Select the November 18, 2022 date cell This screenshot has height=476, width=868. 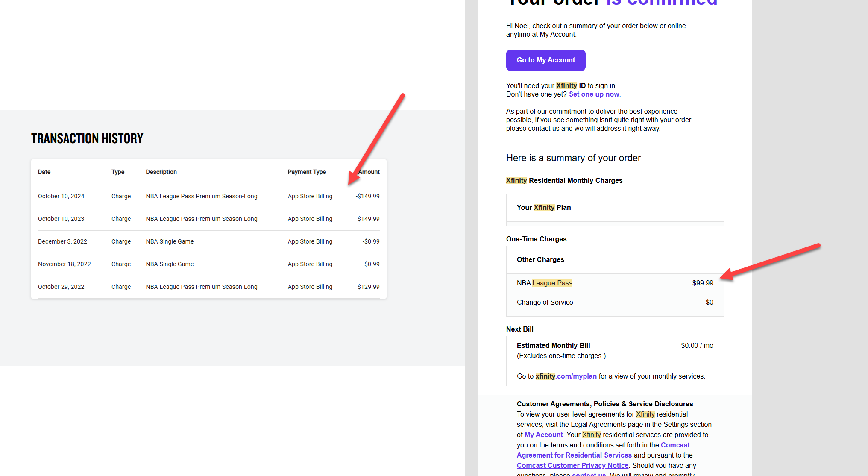click(65, 264)
